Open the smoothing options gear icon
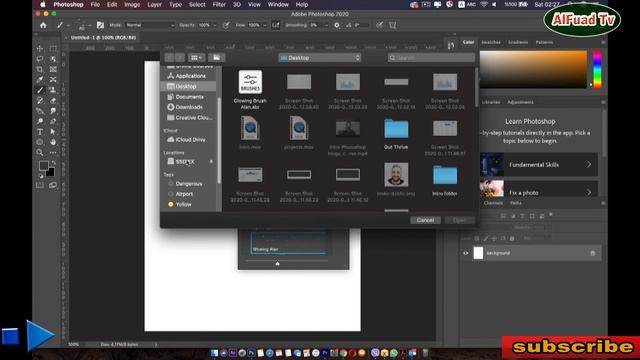The width and height of the screenshot is (640, 360). (x=337, y=25)
